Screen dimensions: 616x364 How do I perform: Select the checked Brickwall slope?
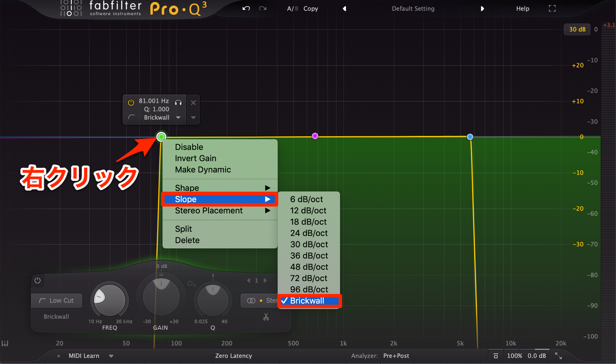tap(309, 301)
